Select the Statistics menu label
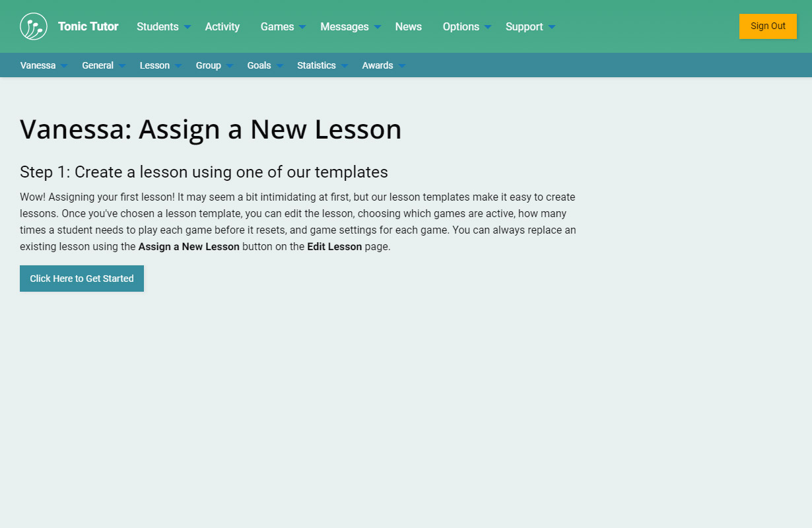812x528 pixels. [x=316, y=65]
